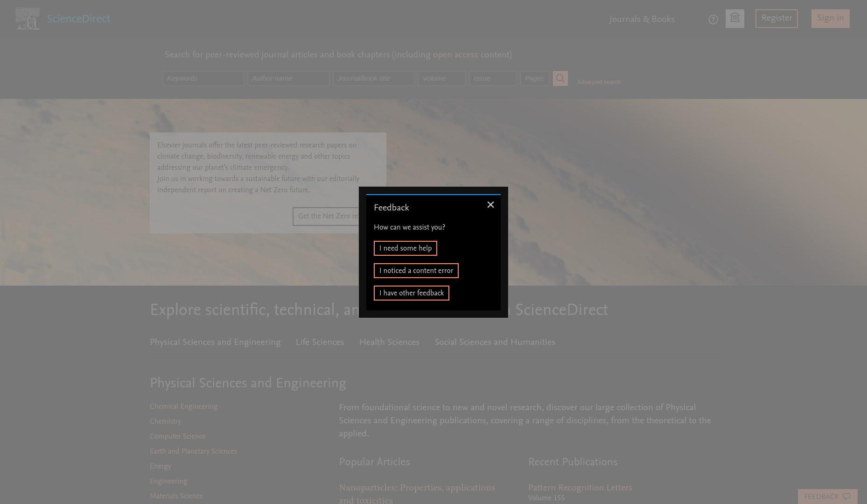Open Energy subject link

[160, 467]
